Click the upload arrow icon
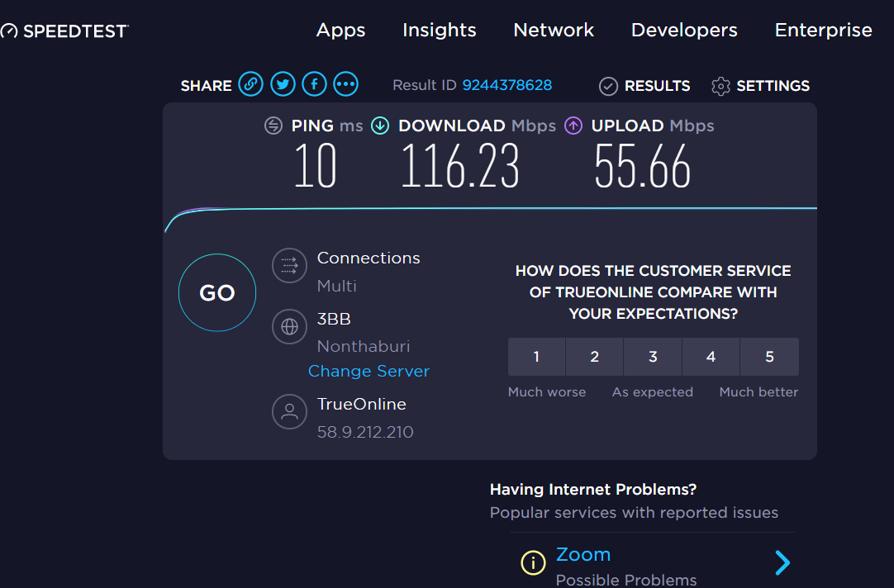This screenshot has height=588, width=894. (x=573, y=126)
